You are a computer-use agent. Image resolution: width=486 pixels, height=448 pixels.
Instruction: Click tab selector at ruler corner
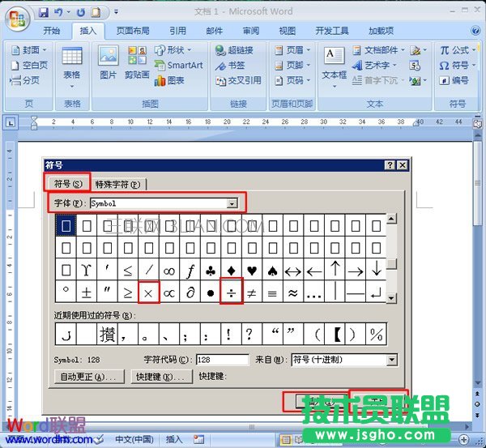[11, 123]
